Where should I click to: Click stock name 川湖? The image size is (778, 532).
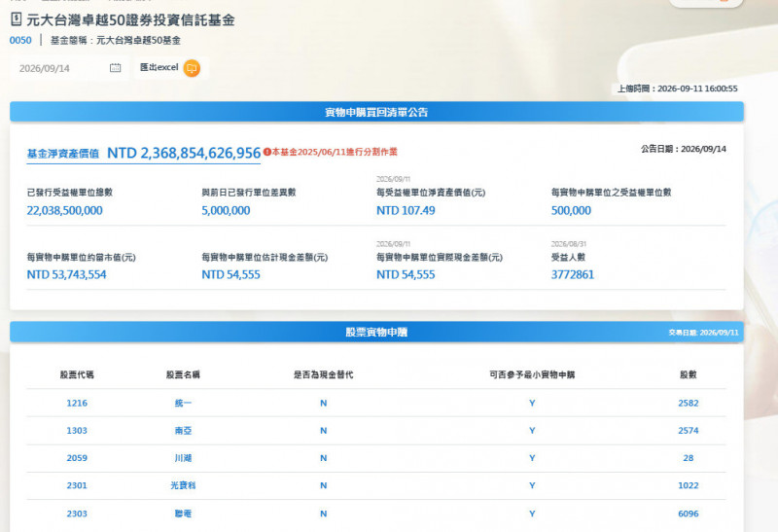click(183, 458)
